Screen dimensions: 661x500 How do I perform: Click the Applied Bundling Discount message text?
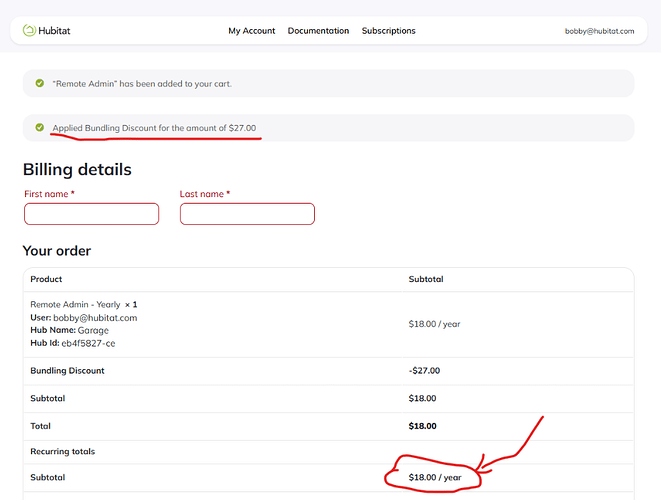tap(154, 128)
